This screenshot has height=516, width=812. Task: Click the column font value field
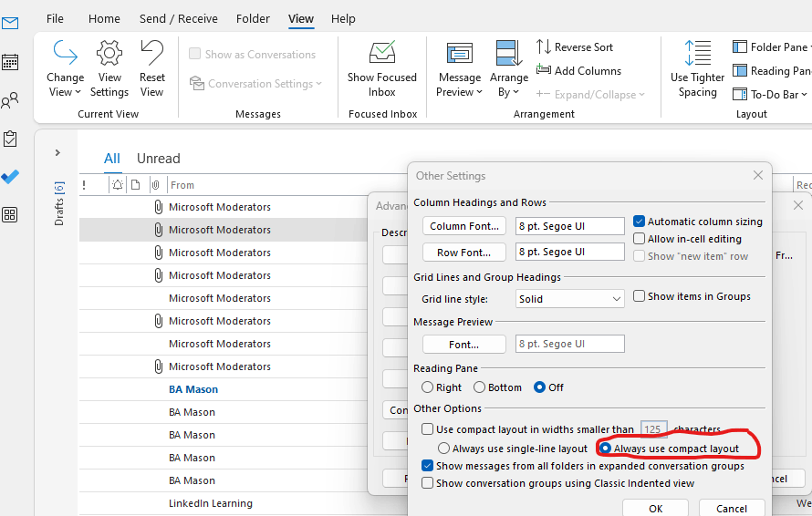click(569, 226)
